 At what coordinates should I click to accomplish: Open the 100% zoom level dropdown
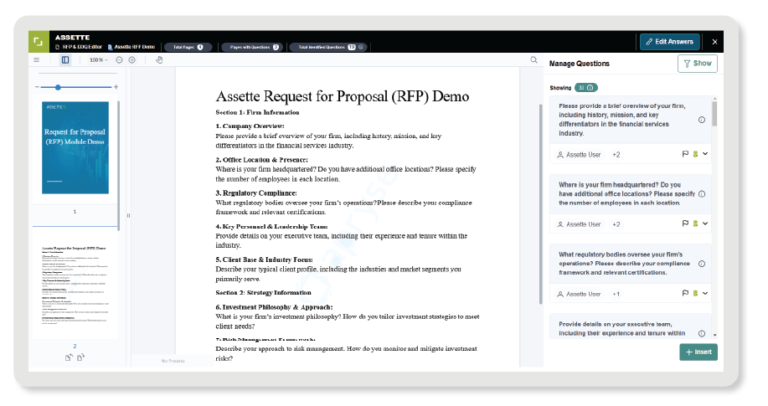tap(98, 60)
